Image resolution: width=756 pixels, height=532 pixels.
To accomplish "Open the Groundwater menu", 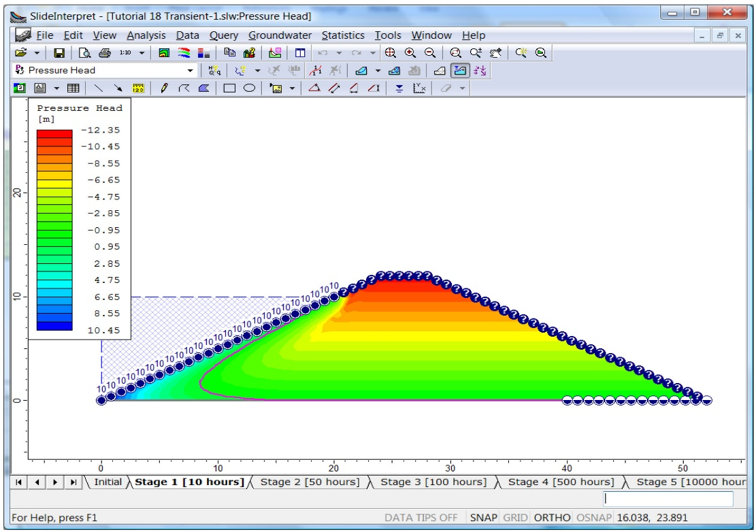I will pyautogui.click(x=280, y=35).
